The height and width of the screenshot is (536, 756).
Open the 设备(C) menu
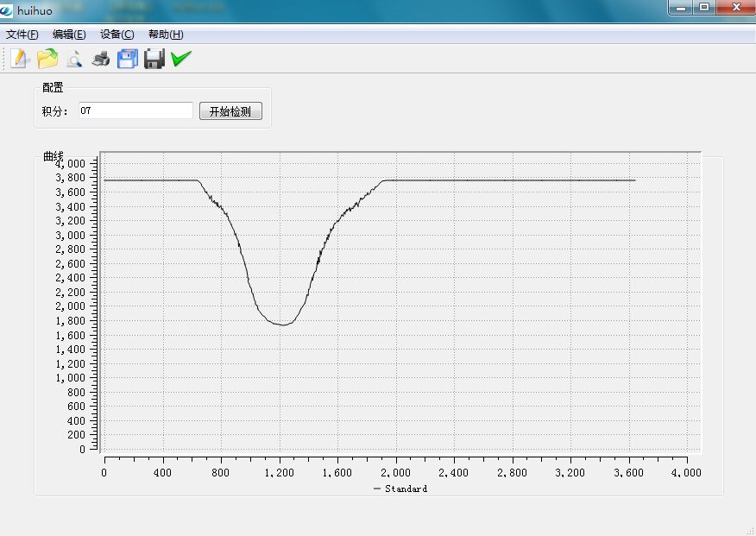117,35
